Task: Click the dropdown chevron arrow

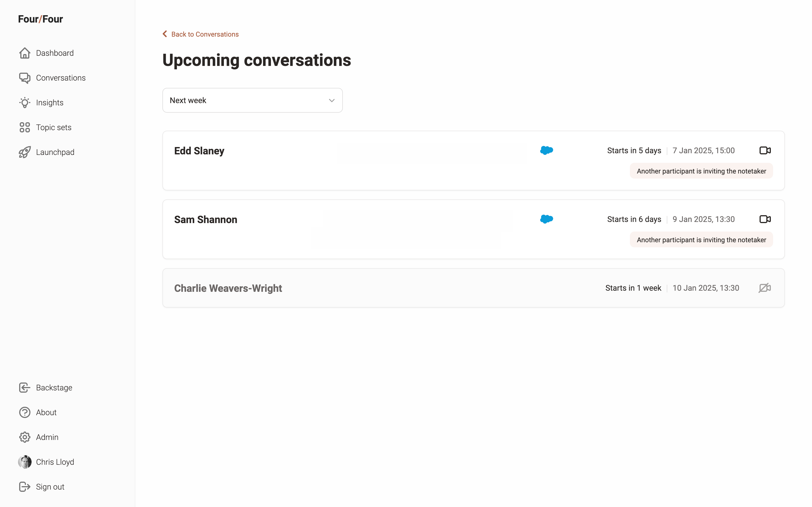Action: pos(332,100)
